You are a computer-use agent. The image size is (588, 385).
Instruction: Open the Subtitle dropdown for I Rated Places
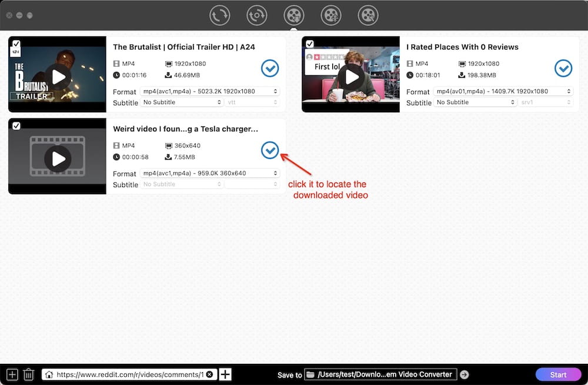[x=475, y=102]
